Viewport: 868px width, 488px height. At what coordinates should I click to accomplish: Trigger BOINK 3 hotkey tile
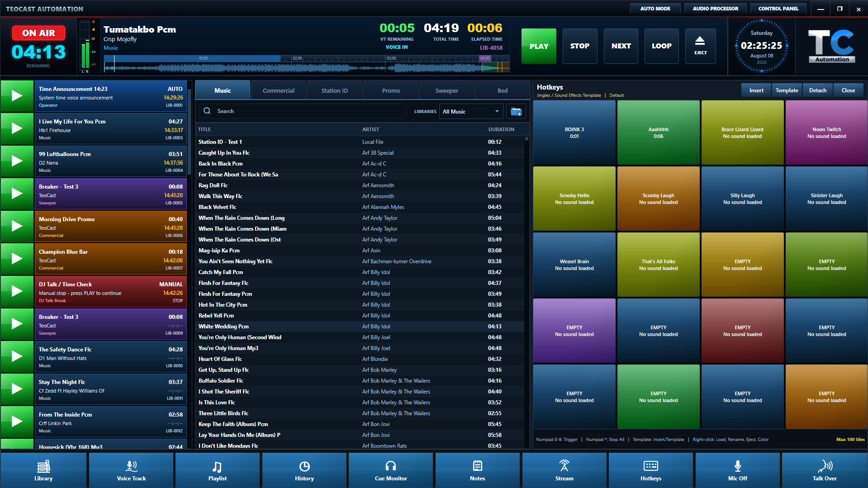[x=574, y=133]
